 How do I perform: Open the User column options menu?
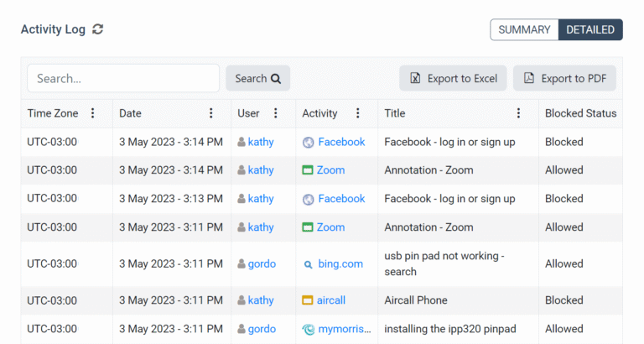click(x=276, y=113)
